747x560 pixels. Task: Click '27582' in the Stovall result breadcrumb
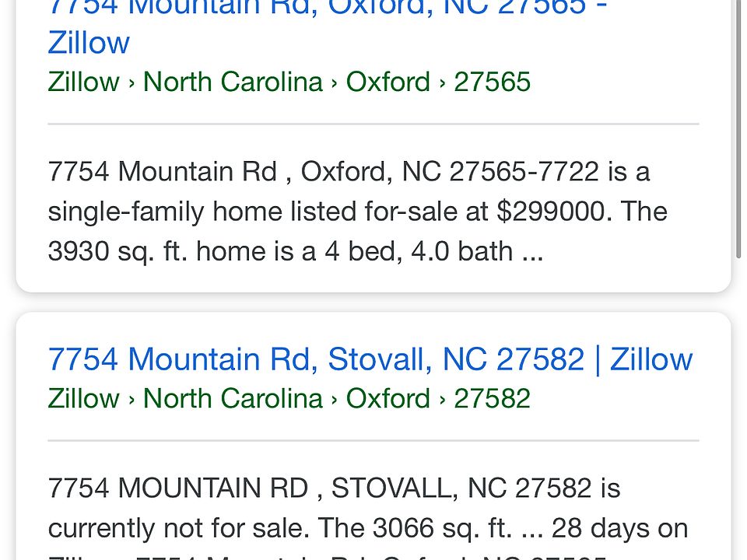(492, 398)
